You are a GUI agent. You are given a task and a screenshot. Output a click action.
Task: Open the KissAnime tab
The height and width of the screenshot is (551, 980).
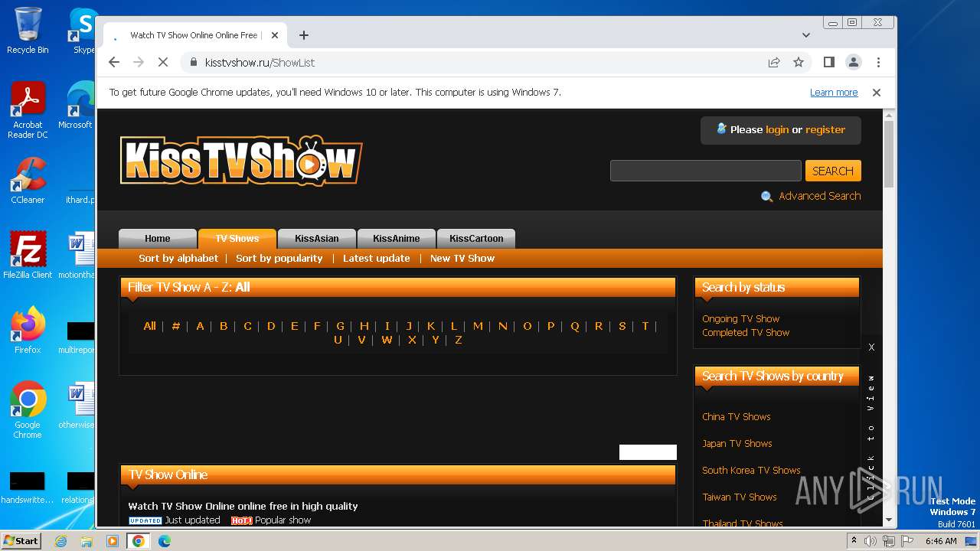pos(397,239)
